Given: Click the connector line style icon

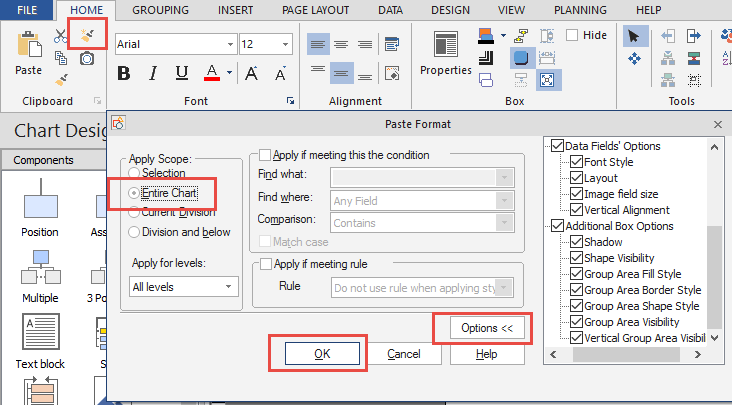Looking at the screenshot, I should (521, 36).
